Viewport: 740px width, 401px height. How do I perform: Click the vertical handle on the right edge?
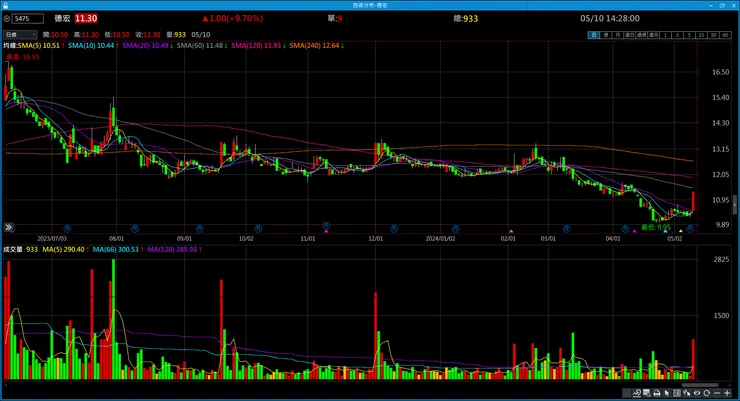point(734,206)
